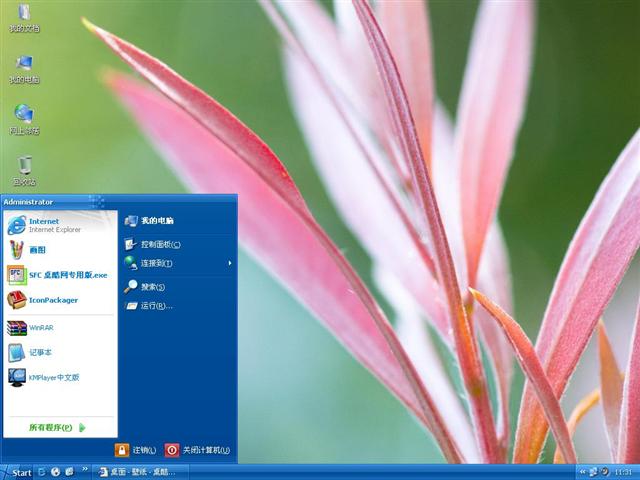This screenshot has width=640, height=480.
Task: Open 运行(R)... run dialog entry
Action: pos(178,306)
